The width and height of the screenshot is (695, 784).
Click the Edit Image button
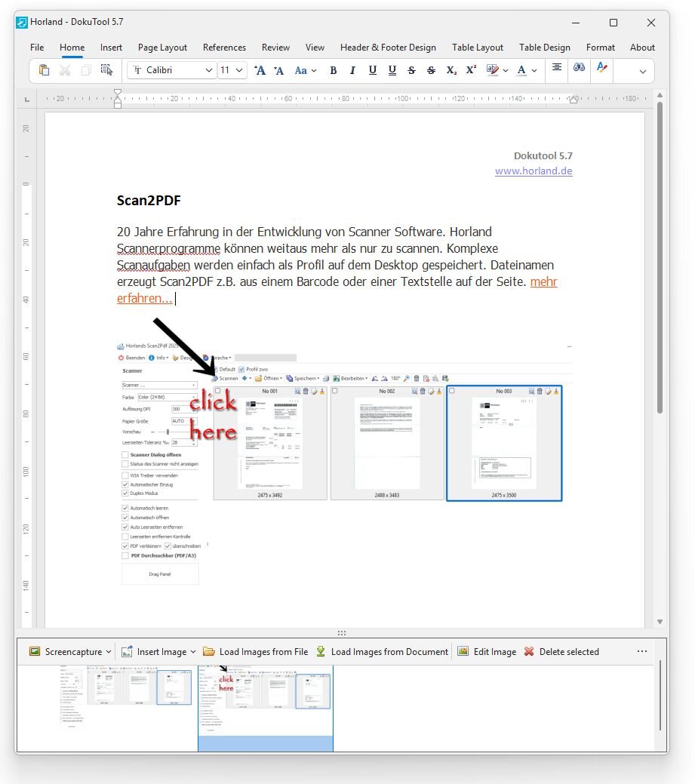(x=487, y=651)
